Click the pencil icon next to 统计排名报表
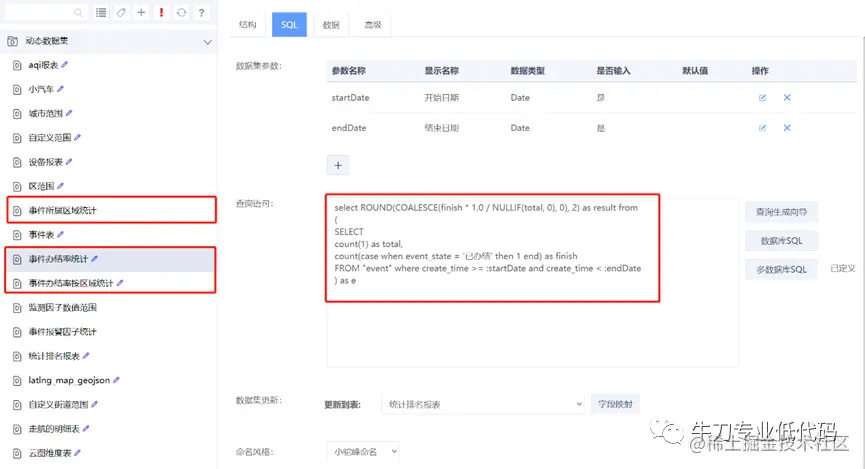Screen dimensions: 865x469 tap(86, 356)
